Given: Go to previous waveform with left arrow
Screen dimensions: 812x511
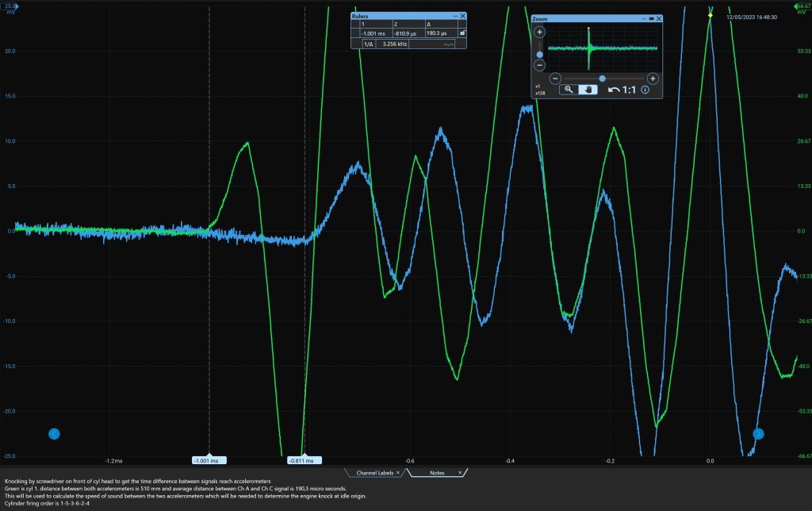Looking at the screenshot, I should (x=54, y=434).
